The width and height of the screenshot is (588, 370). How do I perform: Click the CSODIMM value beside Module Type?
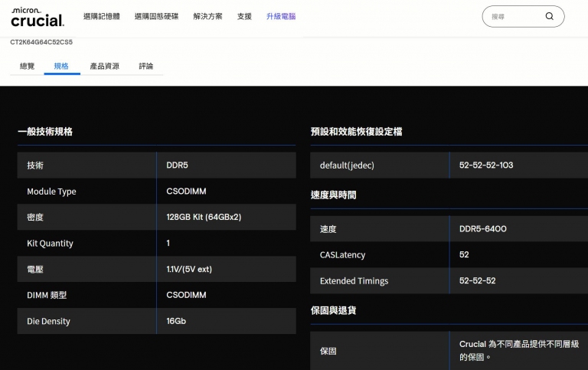186,192
